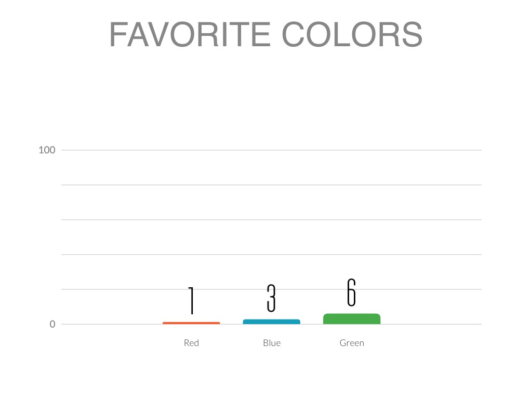
Task: Select the Green category axis label
Action: pos(352,343)
